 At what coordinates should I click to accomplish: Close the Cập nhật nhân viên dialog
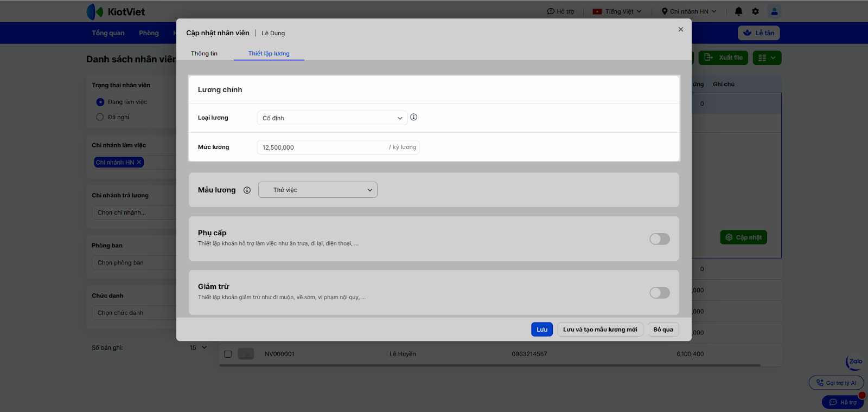pyautogui.click(x=680, y=30)
